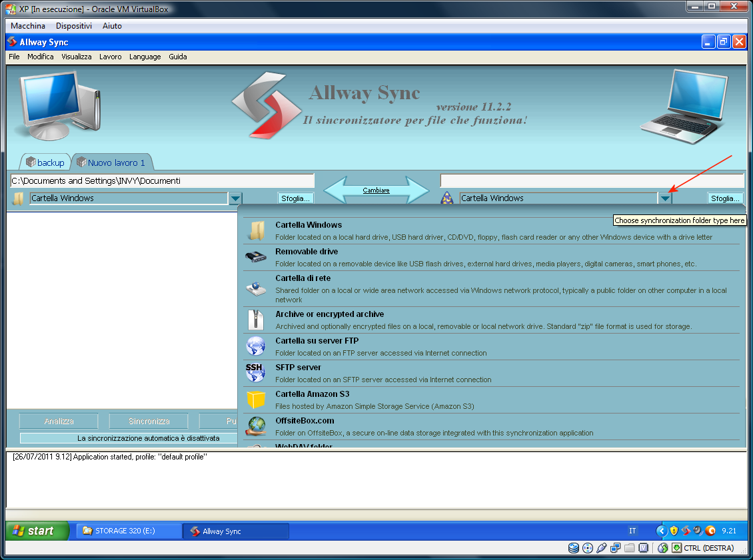This screenshot has width=753, height=560.
Task: Click the "Application started" log entry
Action: tap(110, 457)
